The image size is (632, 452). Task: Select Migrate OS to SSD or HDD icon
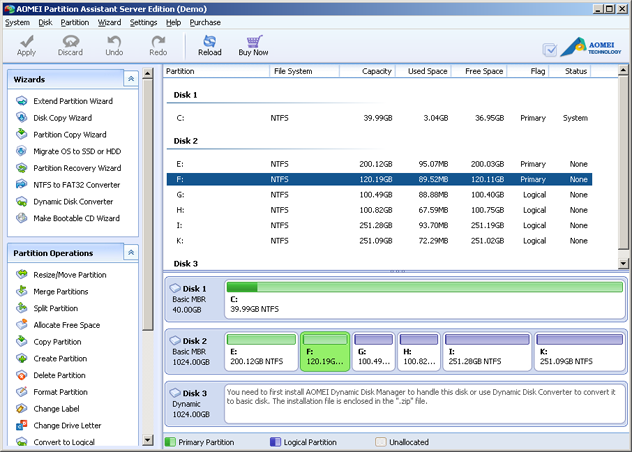pyautogui.click(x=22, y=151)
